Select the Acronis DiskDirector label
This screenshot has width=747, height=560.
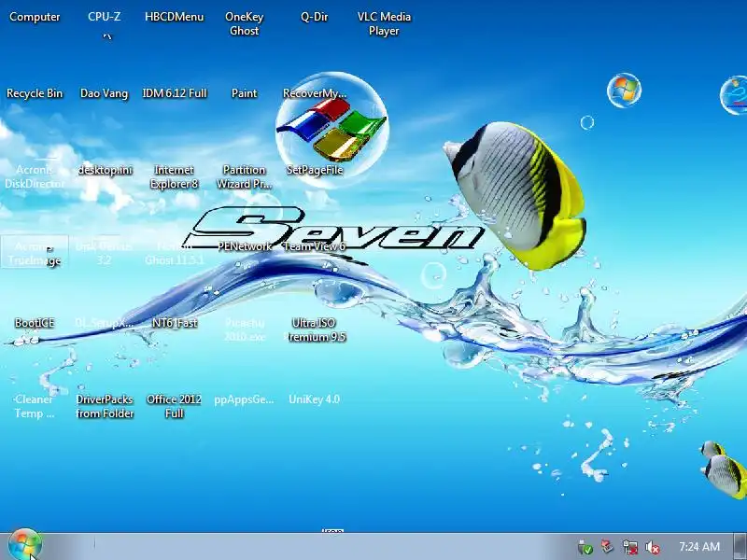coord(35,176)
